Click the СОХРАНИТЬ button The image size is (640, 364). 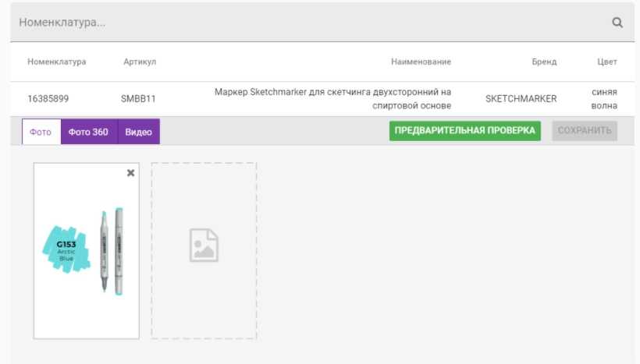pyautogui.click(x=585, y=130)
